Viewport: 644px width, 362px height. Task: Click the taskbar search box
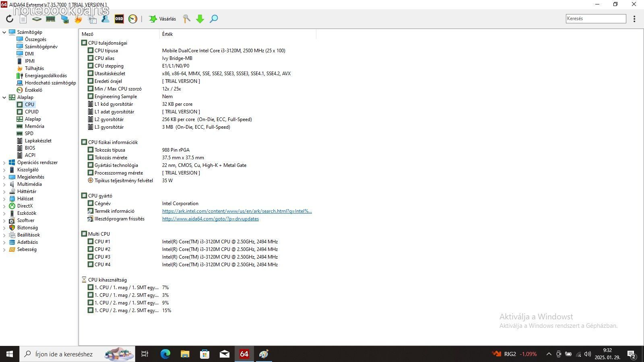[77, 354]
